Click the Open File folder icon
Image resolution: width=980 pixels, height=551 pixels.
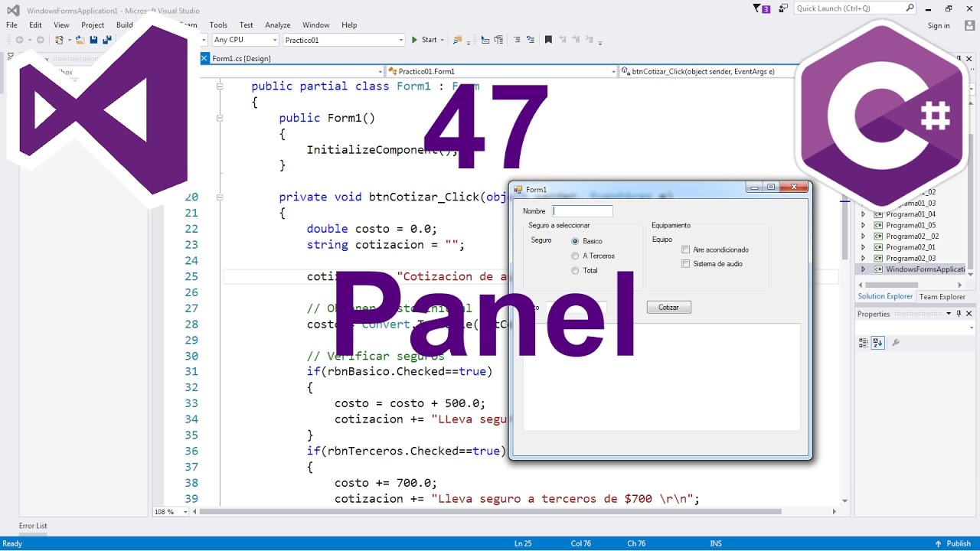pyautogui.click(x=80, y=40)
